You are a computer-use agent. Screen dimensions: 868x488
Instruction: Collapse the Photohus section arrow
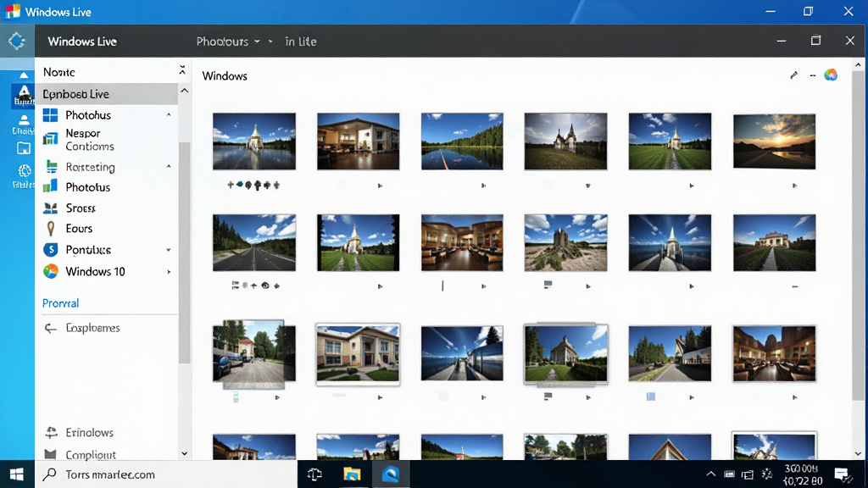tap(169, 115)
